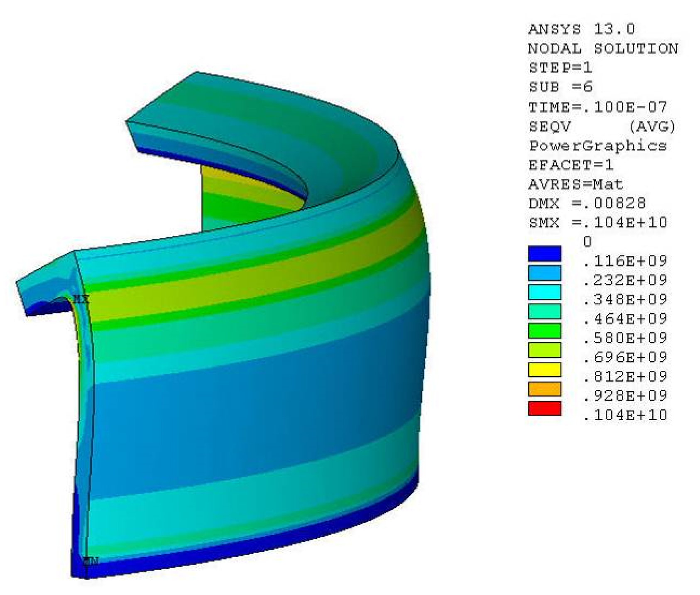This screenshot has width=700, height=595.
Task: Click the "DMX =.00828" displacement value
Action: coord(587,203)
